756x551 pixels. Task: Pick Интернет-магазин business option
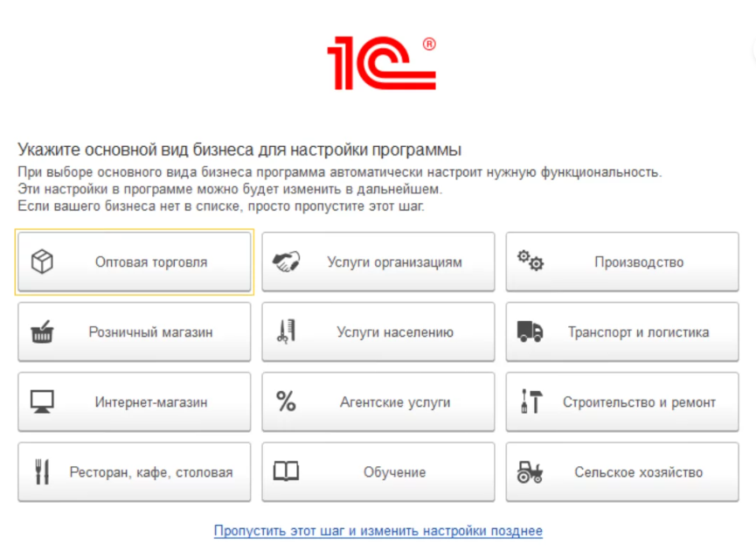point(133,401)
